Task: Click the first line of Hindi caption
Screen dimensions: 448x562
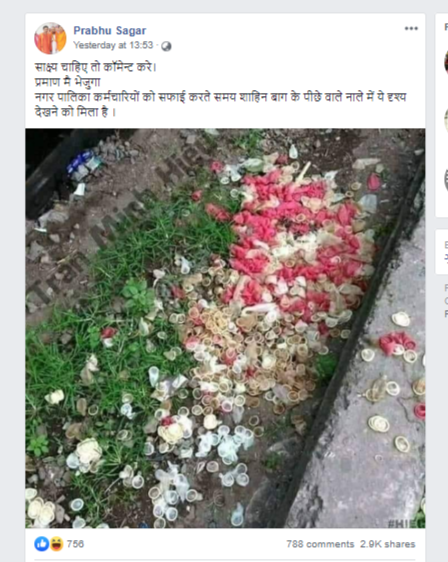Action: [x=95, y=67]
